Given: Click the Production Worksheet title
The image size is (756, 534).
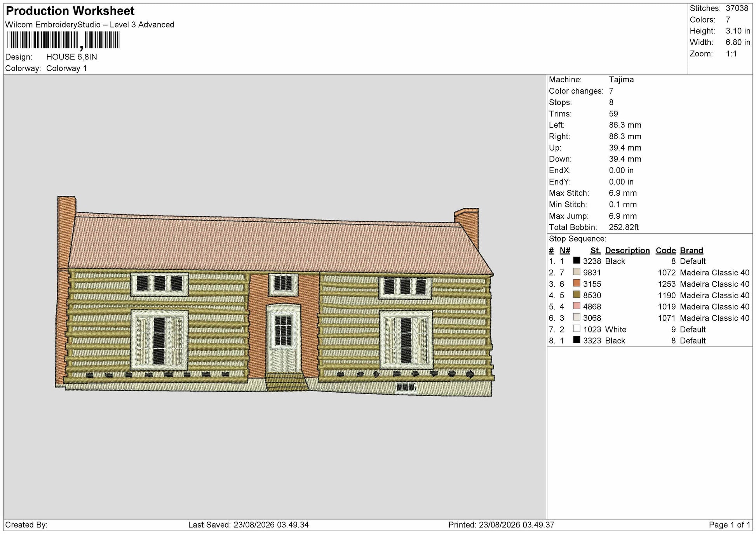Looking at the screenshot, I should click(70, 11).
